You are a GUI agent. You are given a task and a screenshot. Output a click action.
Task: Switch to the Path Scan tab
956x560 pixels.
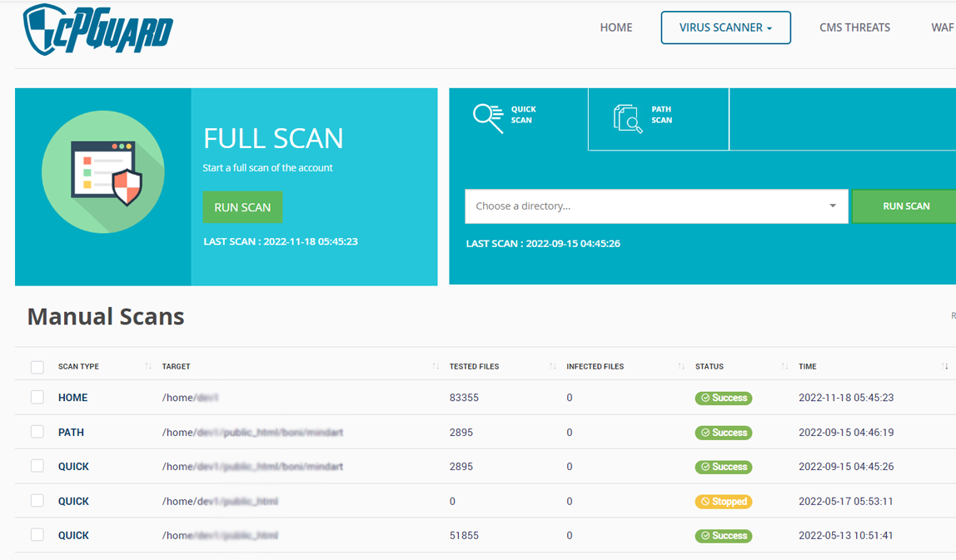click(x=659, y=119)
